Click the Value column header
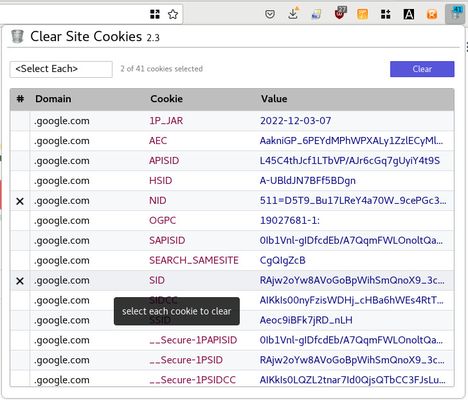Image resolution: width=468 pixels, height=400 pixels. (274, 99)
